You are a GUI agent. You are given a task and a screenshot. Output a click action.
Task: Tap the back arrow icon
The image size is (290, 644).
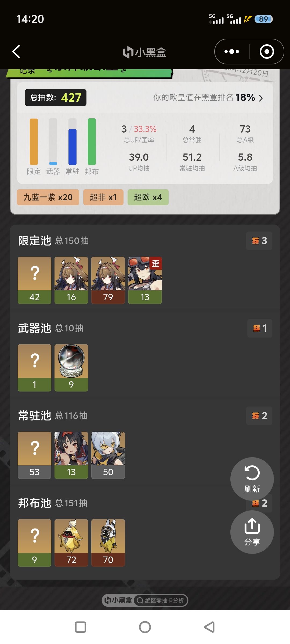coord(16,52)
